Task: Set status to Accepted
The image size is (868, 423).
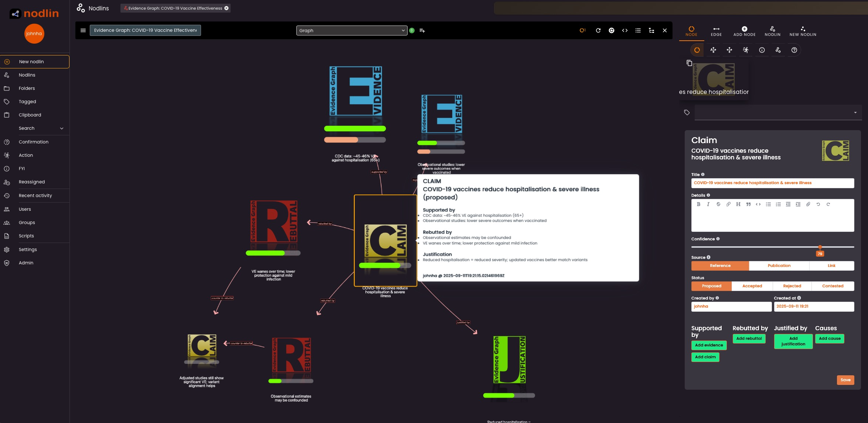Action: click(752, 286)
